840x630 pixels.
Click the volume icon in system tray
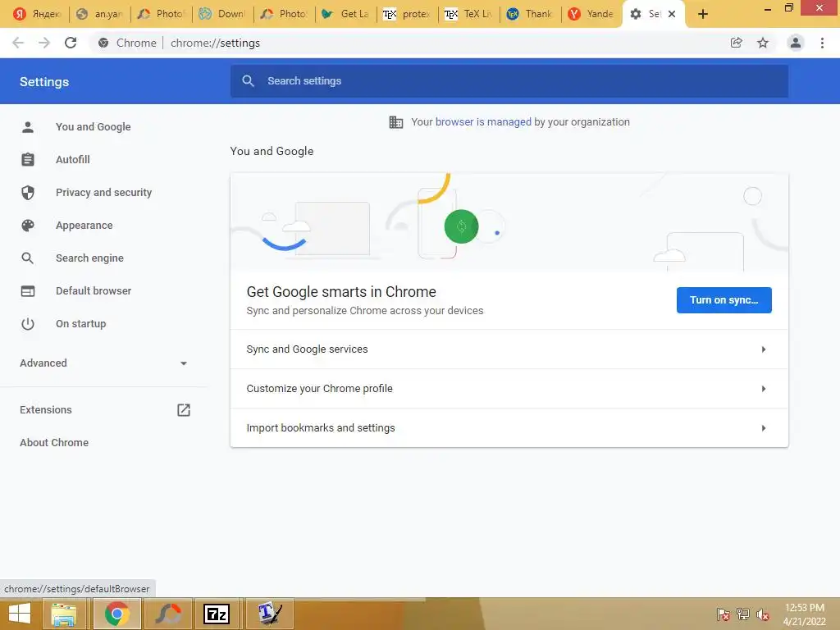(x=763, y=614)
